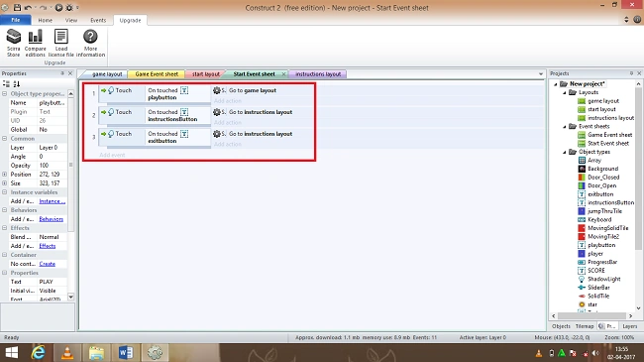Click the Load license file icon

[x=60, y=43]
